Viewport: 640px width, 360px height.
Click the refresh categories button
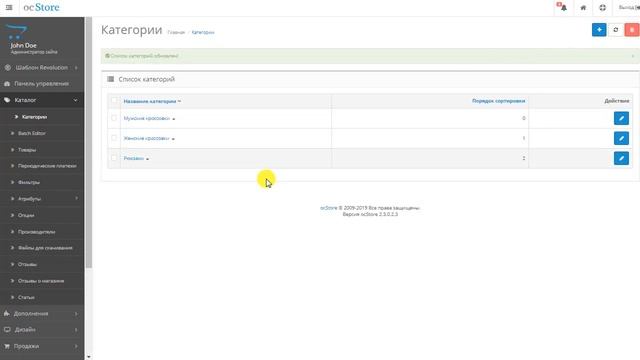click(616, 30)
